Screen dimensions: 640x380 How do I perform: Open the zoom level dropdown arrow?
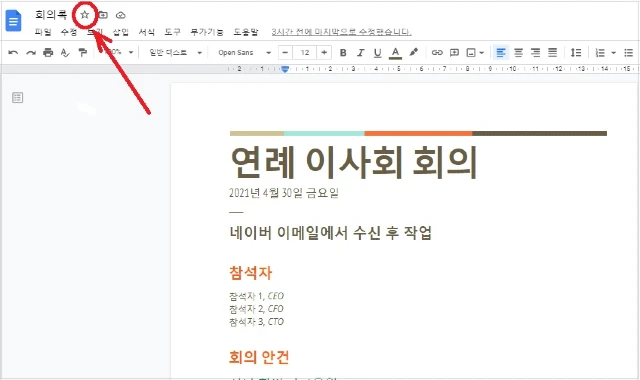(x=131, y=53)
